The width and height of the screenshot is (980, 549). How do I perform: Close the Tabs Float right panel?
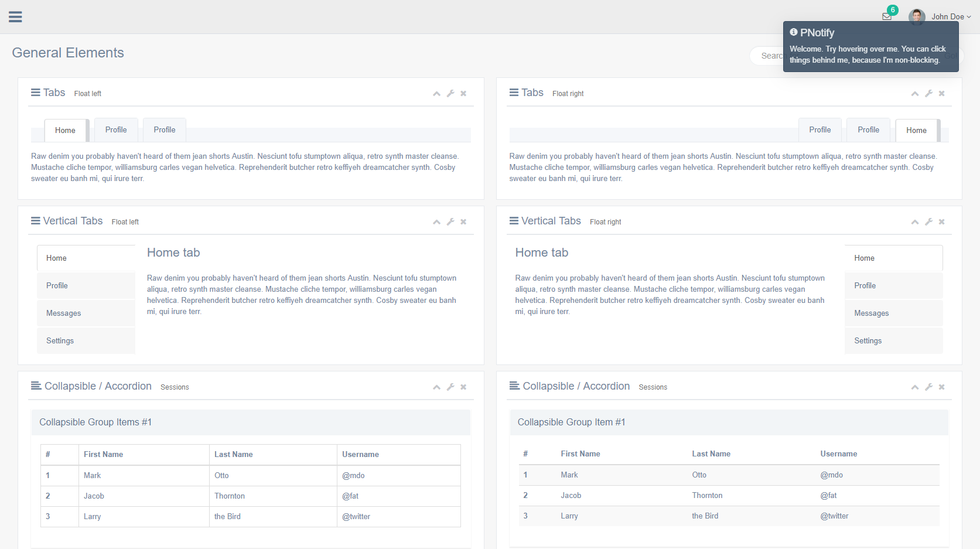(x=942, y=94)
